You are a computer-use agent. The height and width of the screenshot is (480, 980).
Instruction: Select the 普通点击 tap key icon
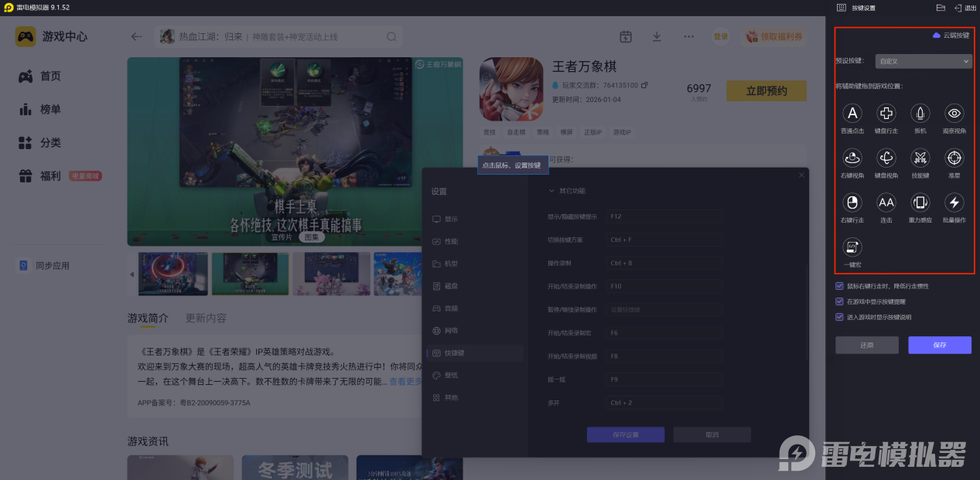tap(852, 114)
